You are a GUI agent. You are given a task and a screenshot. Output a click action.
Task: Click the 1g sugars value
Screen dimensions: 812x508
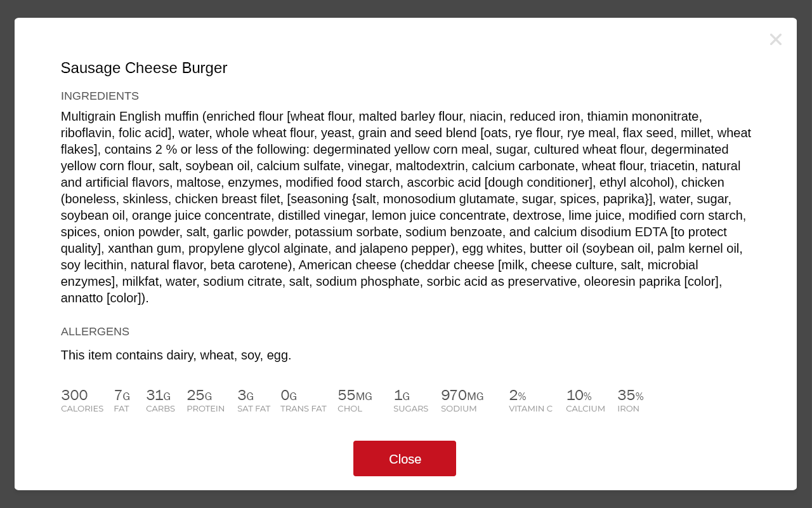click(x=402, y=395)
